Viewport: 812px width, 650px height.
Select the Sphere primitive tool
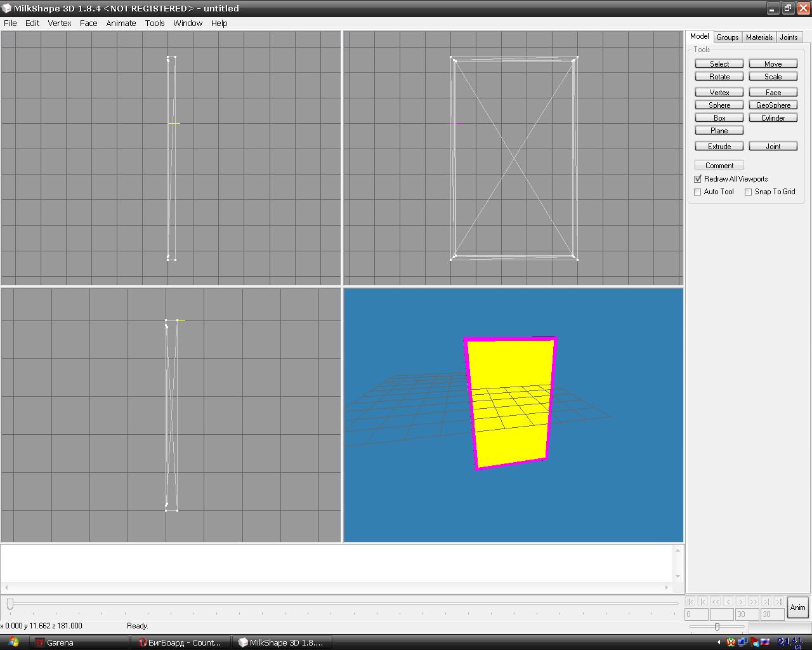click(x=719, y=105)
